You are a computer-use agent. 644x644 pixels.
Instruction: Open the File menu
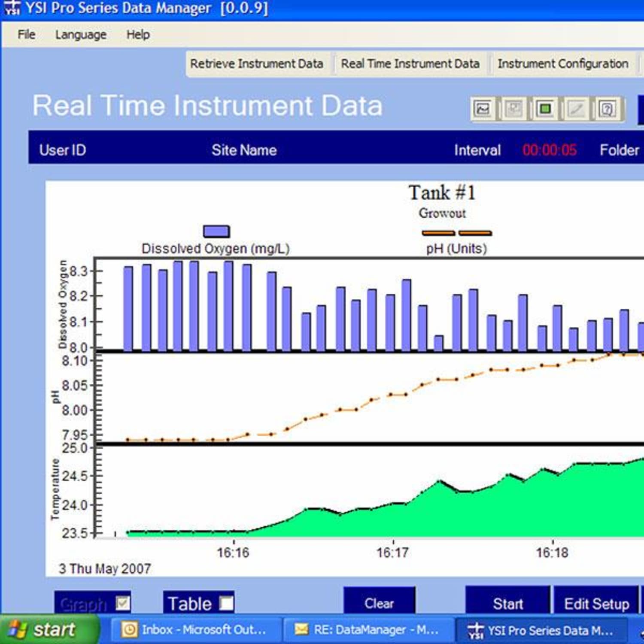point(26,34)
